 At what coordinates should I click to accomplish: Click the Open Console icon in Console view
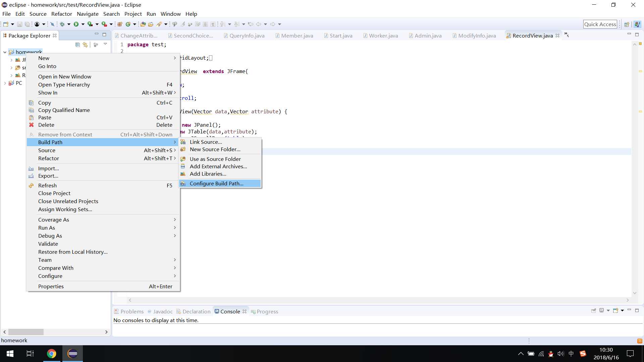615,310
